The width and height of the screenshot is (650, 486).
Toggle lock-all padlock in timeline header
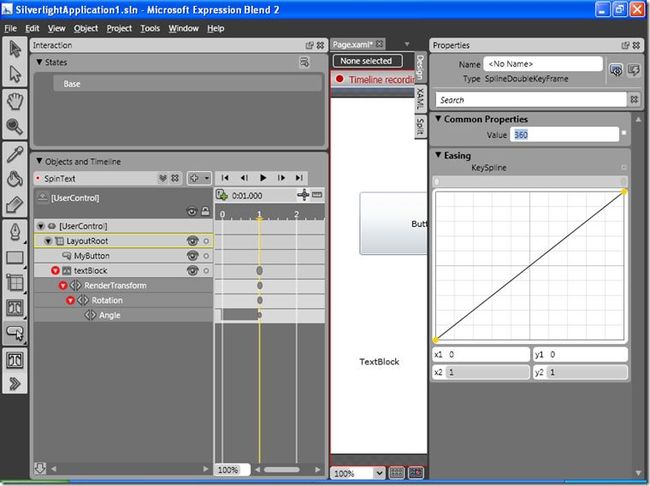pyautogui.click(x=205, y=211)
